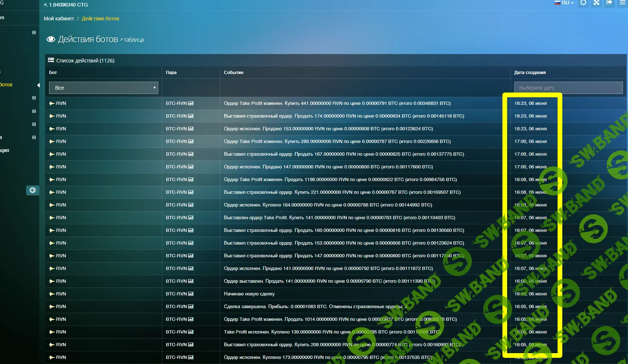Open the hamburger menu in top-right

(622, 3)
